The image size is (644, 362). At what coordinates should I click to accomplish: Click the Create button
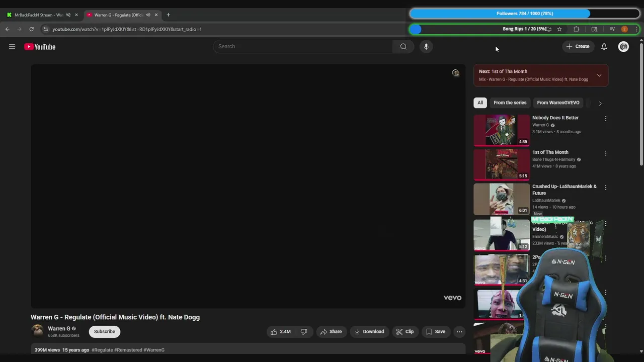coord(578,47)
